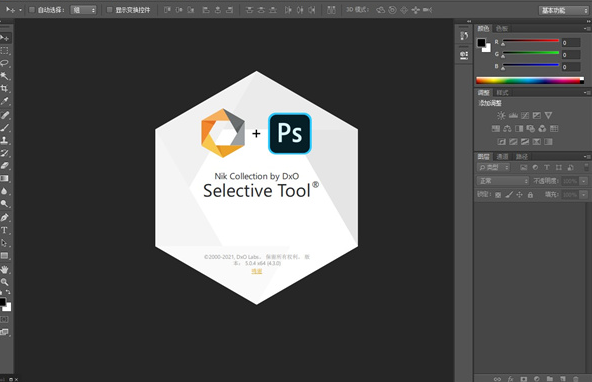Select the Healing Brush tool

pos(5,115)
